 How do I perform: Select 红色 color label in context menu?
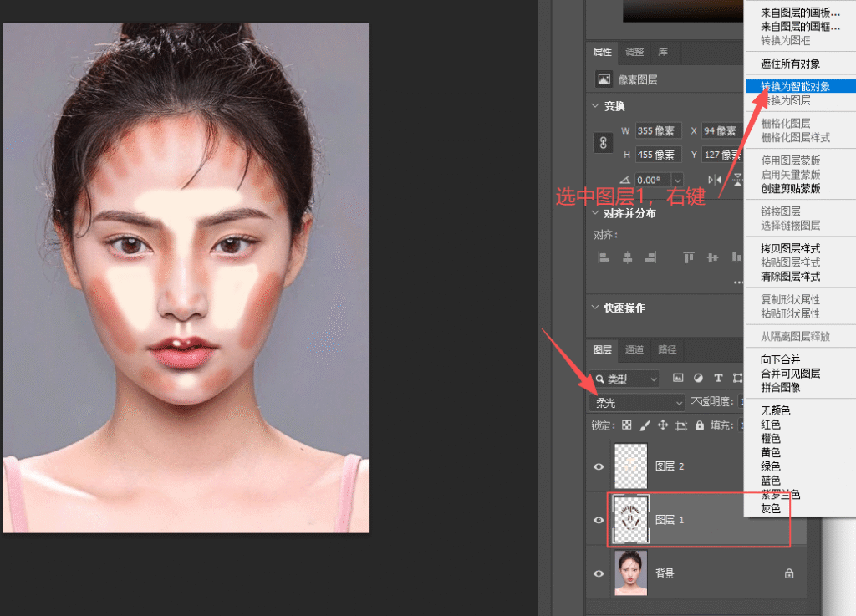click(770, 425)
